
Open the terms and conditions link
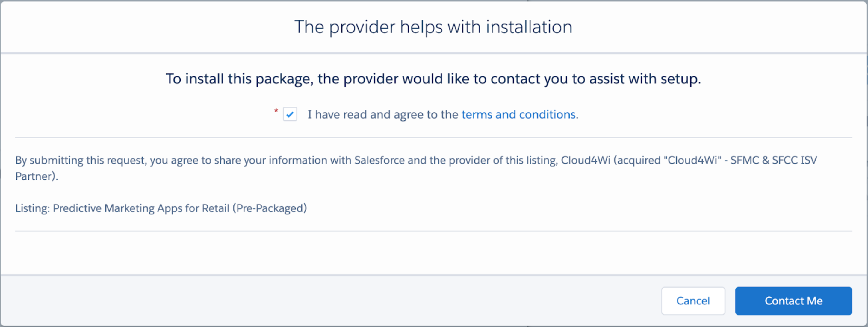[518, 114]
